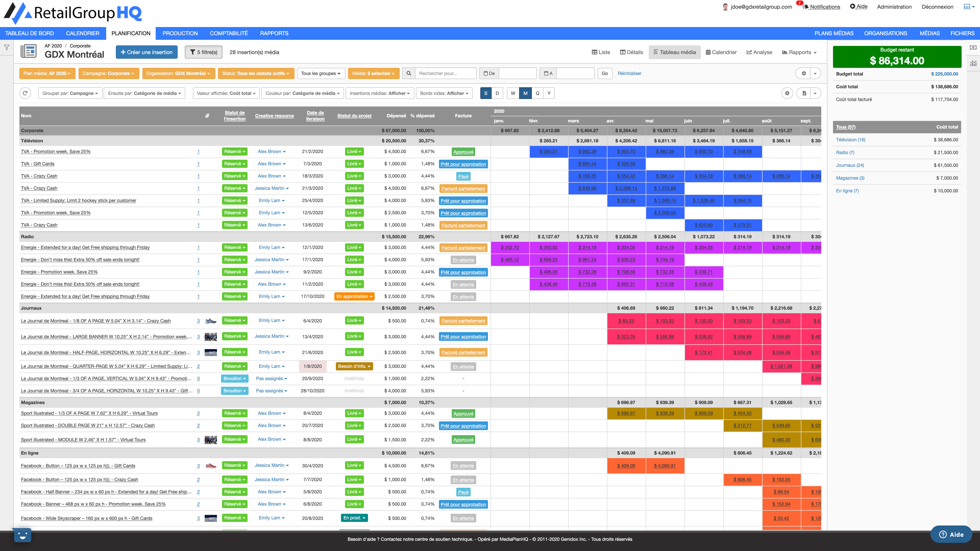
Task: Switch timeline scale to W week
Action: click(x=513, y=93)
